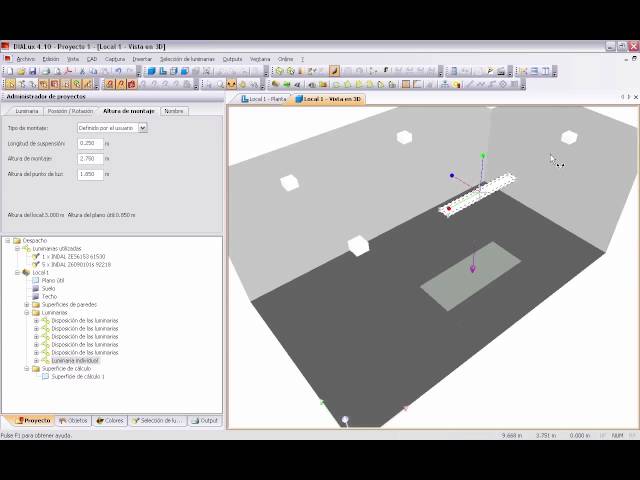640x480 pixels.
Task: Open the Insertar menu
Action: click(142, 59)
